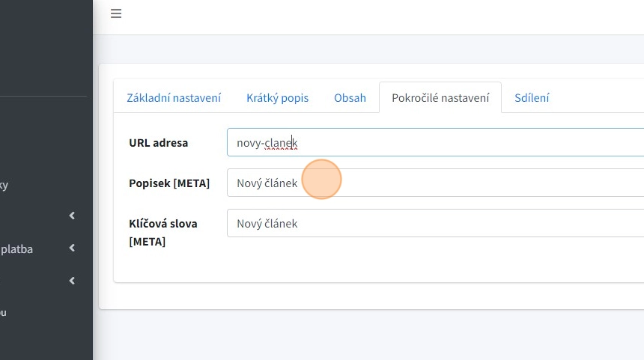The height and width of the screenshot is (360, 644).
Task: Open the sidebar item ending in "platba"
Action: 16,248
